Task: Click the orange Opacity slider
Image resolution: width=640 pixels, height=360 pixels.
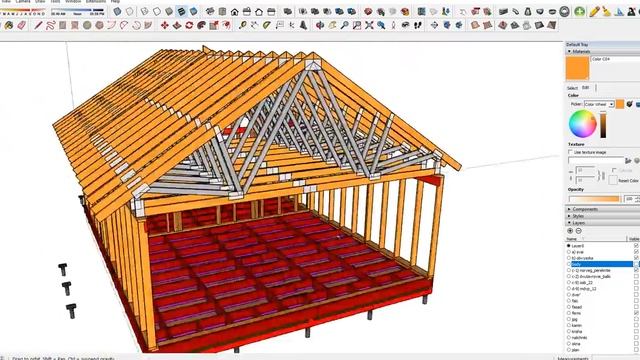Action: tap(594, 199)
